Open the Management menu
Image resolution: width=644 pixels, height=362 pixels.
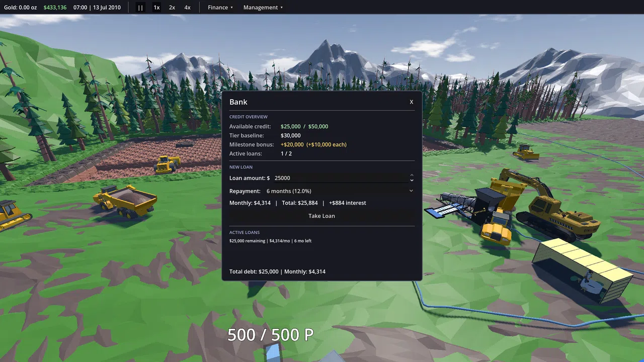263,8
